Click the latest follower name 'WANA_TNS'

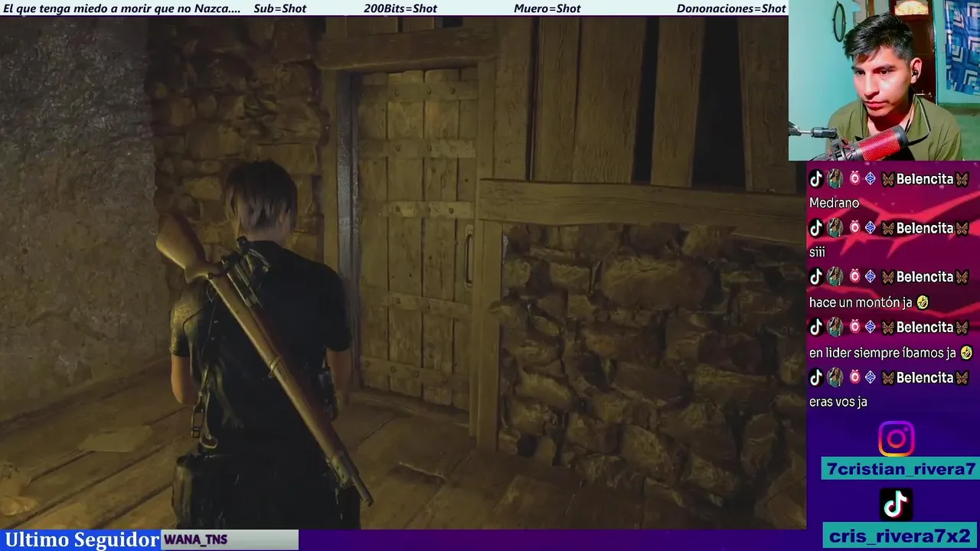tap(195, 540)
